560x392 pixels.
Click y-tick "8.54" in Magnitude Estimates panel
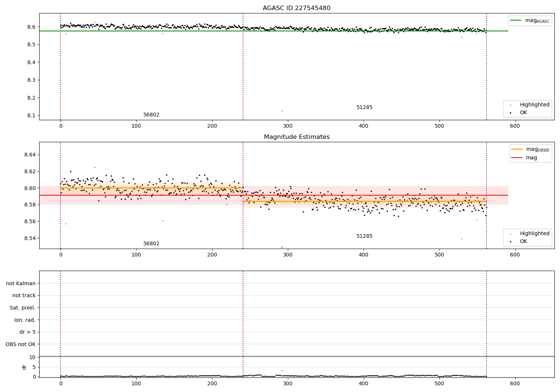tap(30, 239)
